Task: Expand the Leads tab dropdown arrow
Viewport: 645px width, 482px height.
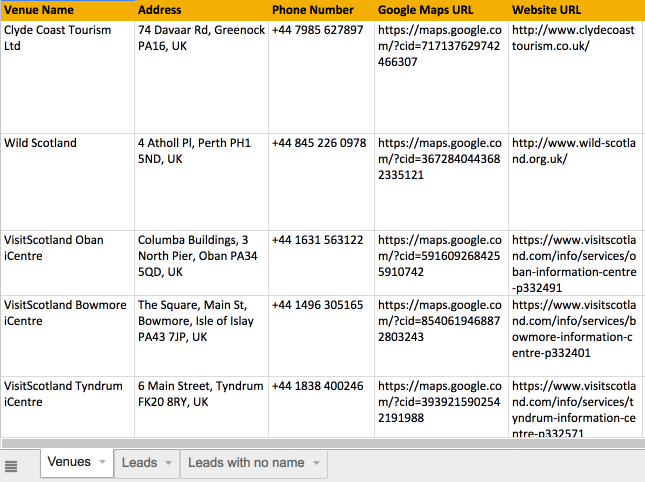Action: pyautogui.click(x=169, y=463)
